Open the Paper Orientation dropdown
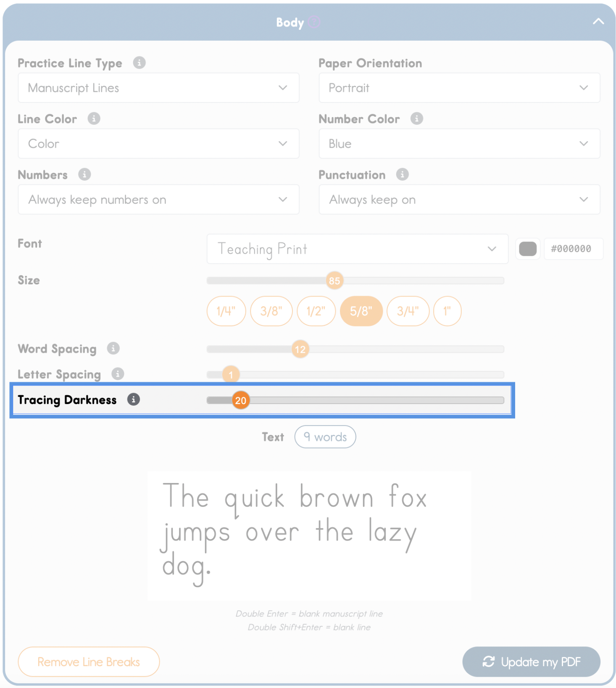Viewport: 616px width, 688px height. tap(459, 88)
